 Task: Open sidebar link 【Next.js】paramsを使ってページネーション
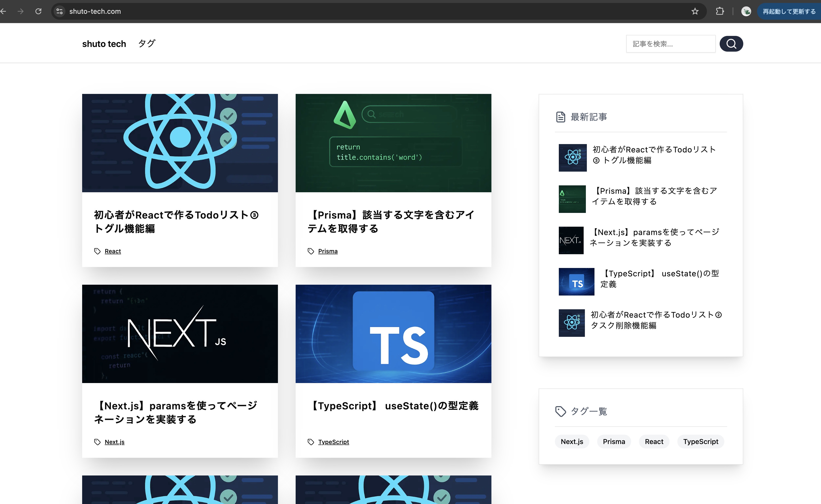pyautogui.click(x=654, y=238)
